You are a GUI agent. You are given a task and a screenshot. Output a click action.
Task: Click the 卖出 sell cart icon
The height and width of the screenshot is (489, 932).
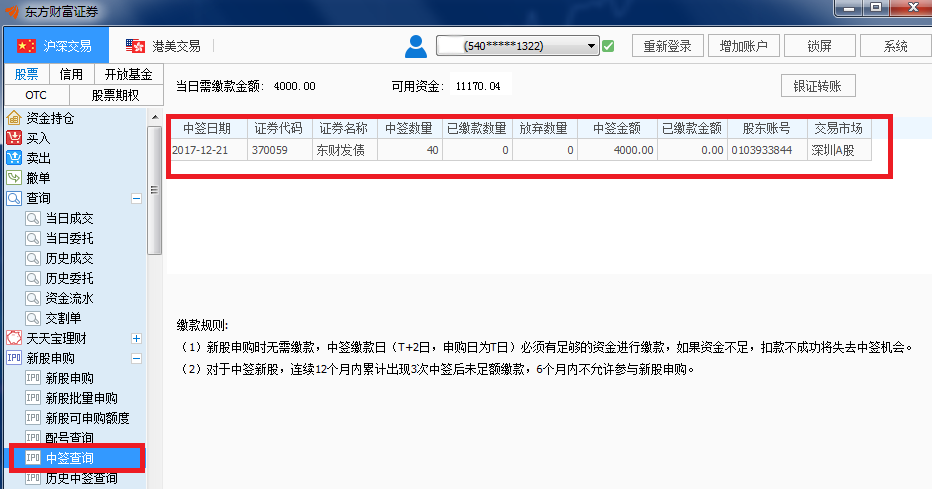(x=14, y=158)
